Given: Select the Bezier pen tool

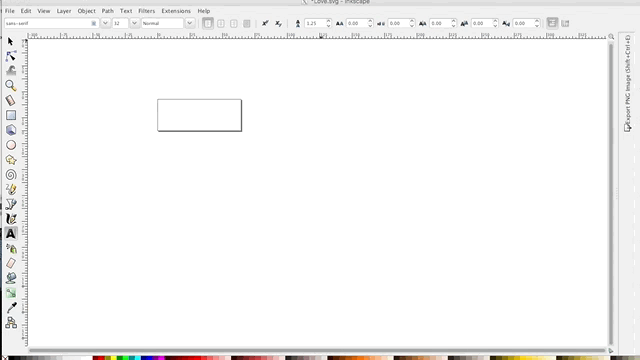Looking at the screenshot, I should (x=11, y=204).
